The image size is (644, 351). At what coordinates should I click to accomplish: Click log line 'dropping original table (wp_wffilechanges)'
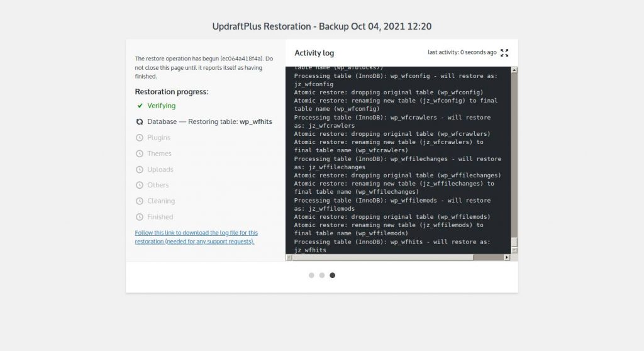[397, 175]
